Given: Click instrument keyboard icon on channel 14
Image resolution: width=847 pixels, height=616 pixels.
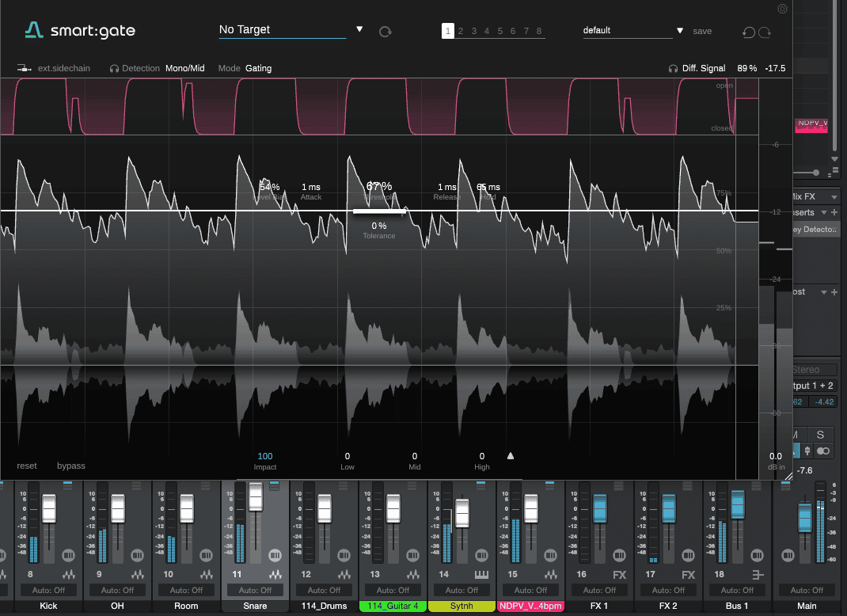Looking at the screenshot, I should [482, 574].
